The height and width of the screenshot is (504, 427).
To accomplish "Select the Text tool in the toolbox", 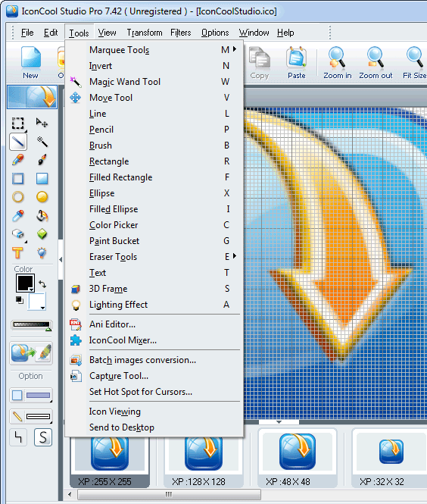I will point(18,253).
